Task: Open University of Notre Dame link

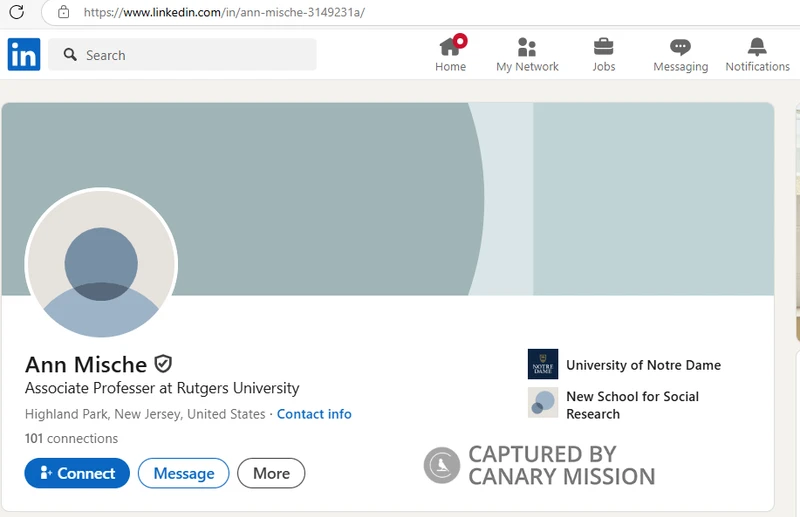Action: (643, 365)
